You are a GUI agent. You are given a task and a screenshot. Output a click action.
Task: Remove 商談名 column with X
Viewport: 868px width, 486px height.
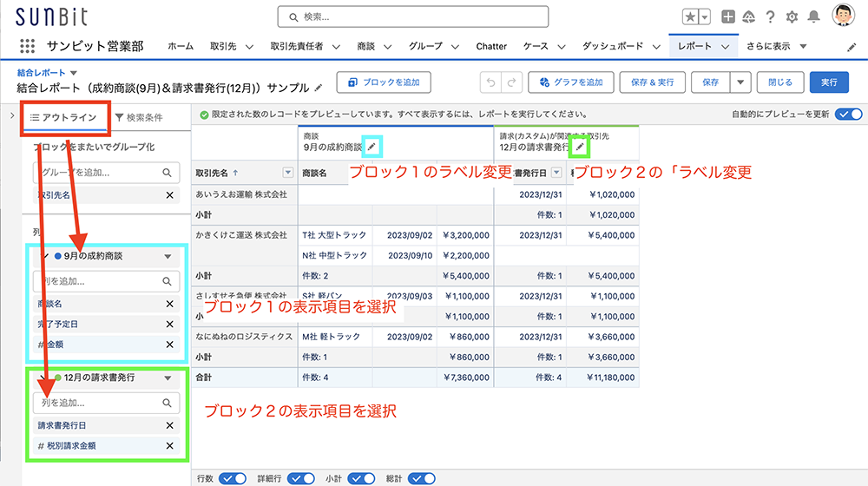[170, 304]
